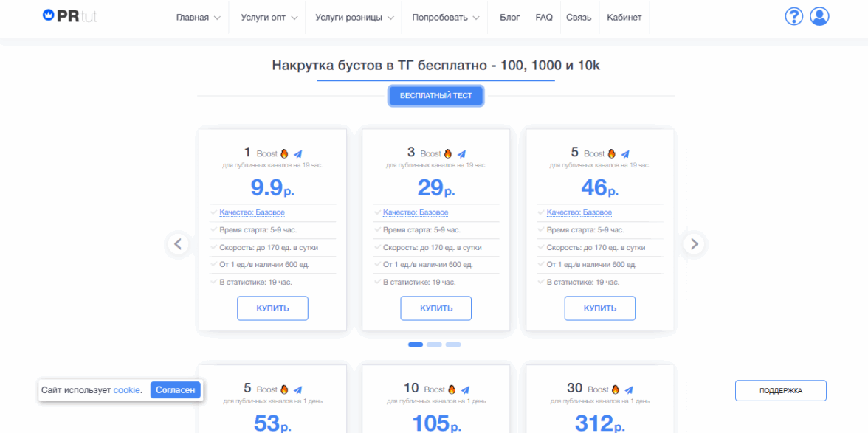The width and height of the screenshot is (868, 433).
Task: Click the user profile icon
Action: [x=819, y=16]
